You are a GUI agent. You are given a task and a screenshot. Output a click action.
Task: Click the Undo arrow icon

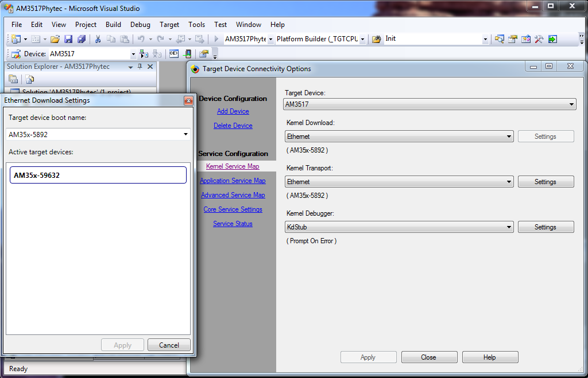coord(141,39)
